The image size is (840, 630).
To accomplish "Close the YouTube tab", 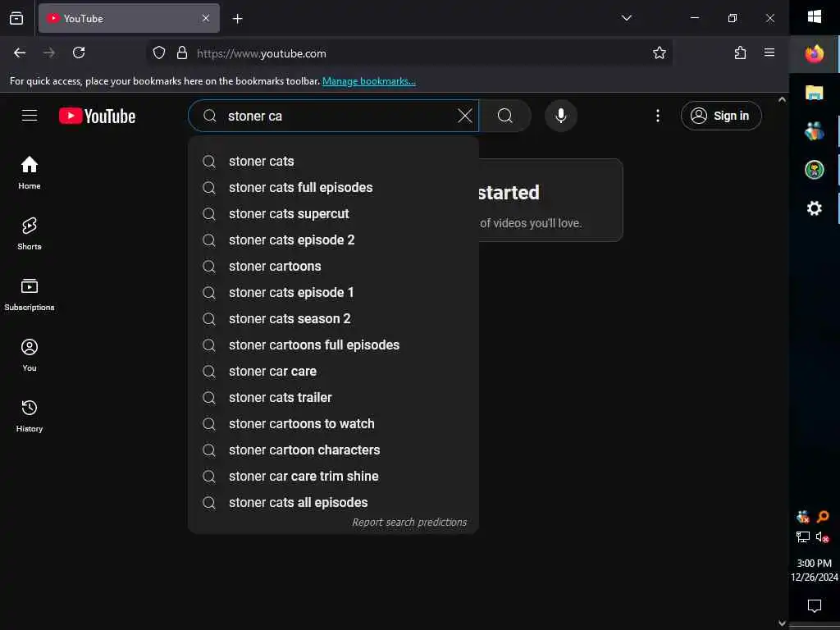I will pos(206,18).
